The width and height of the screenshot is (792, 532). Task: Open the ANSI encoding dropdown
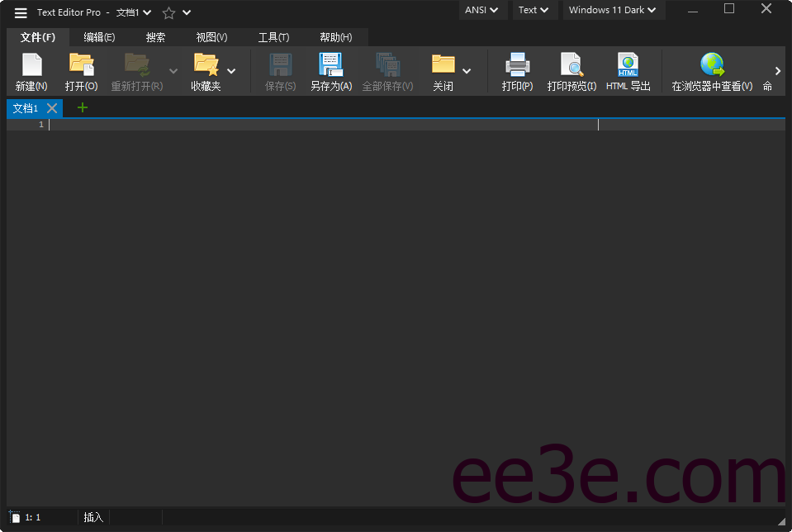coord(482,10)
